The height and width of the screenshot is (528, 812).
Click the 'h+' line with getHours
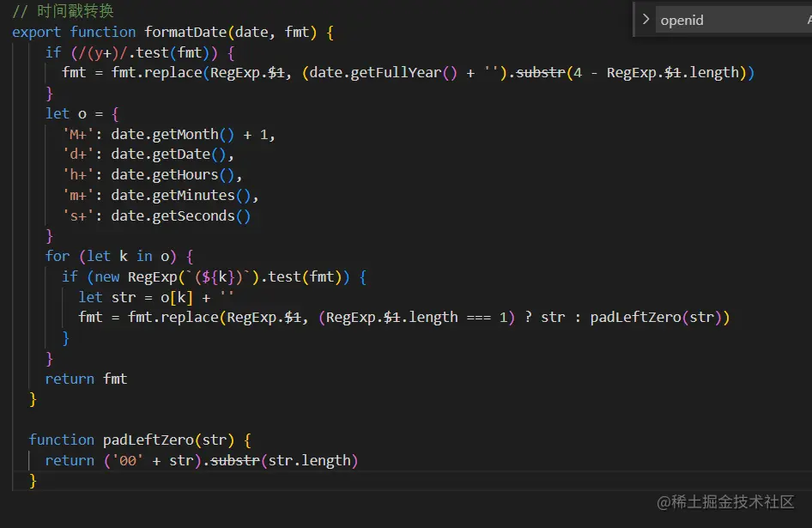pyautogui.click(x=152, y=174)
